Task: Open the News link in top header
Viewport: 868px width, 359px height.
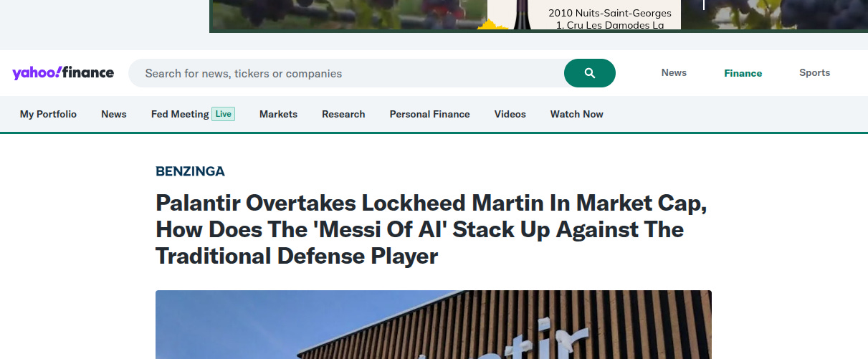Action: [x=674, y=73]
